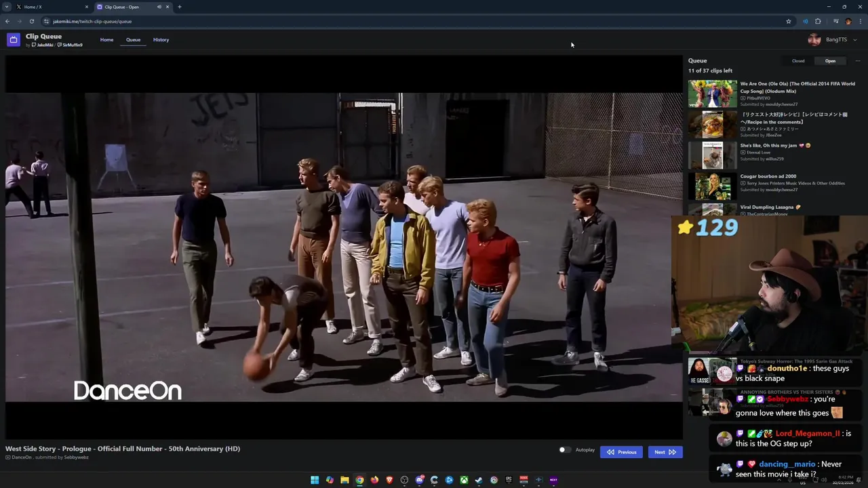Click the Next clip button
The height and width of the screenshot is (488, 868).
665,452
